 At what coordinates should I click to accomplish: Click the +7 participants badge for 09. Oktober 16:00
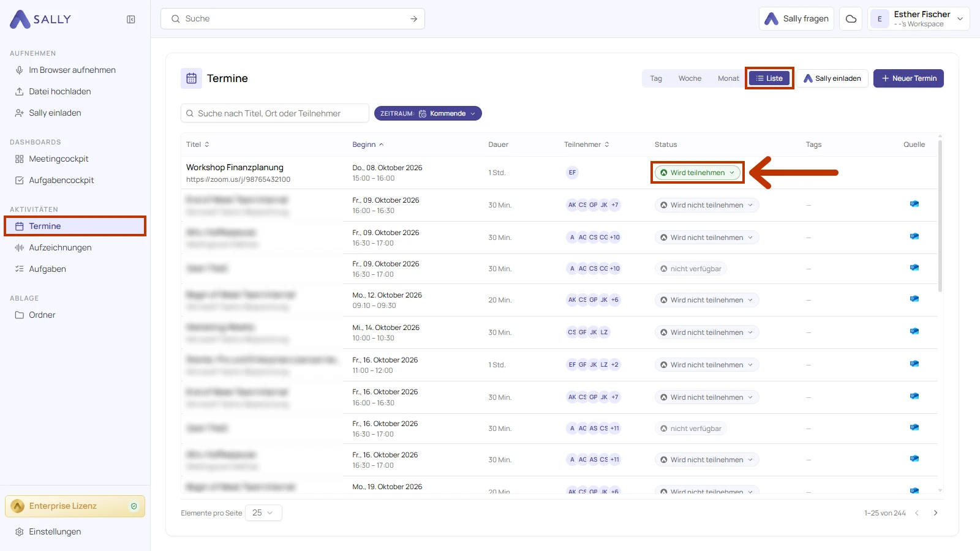[x=614, y=205]
